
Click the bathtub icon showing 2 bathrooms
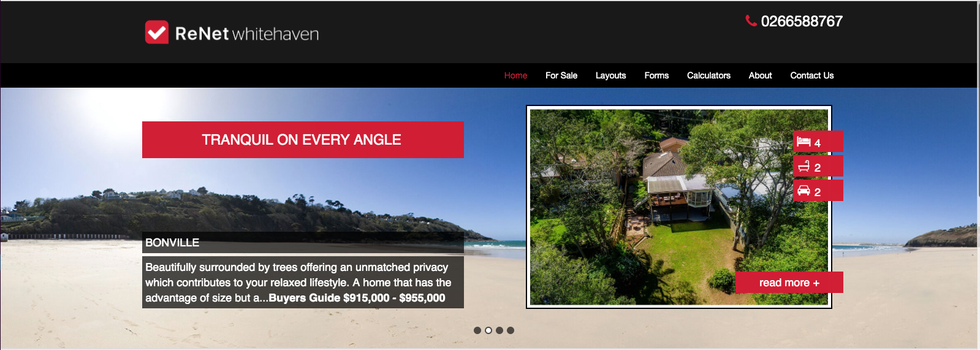(803, 166)
